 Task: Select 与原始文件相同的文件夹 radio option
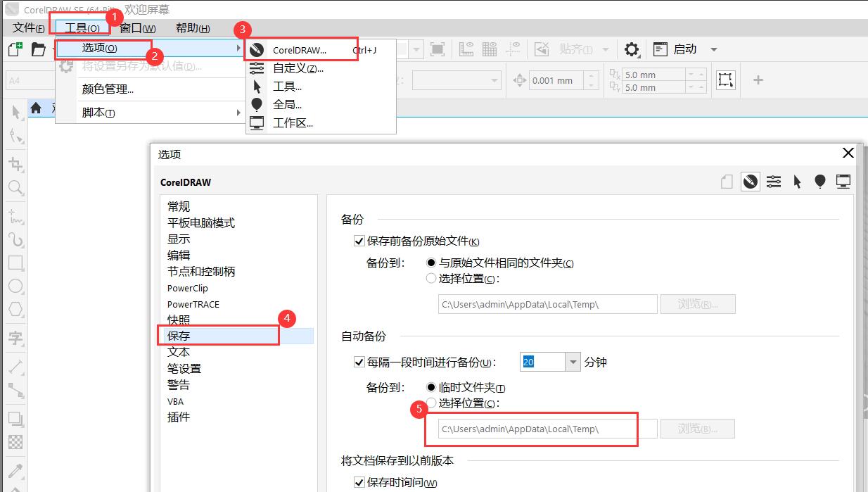[431, 263]
